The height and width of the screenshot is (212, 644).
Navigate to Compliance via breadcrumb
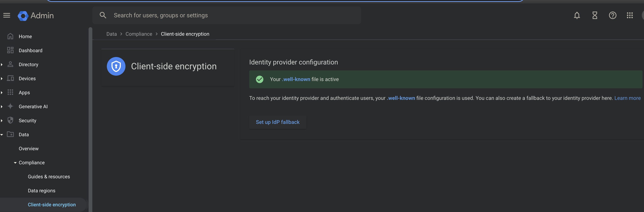(x=139, y=34)
